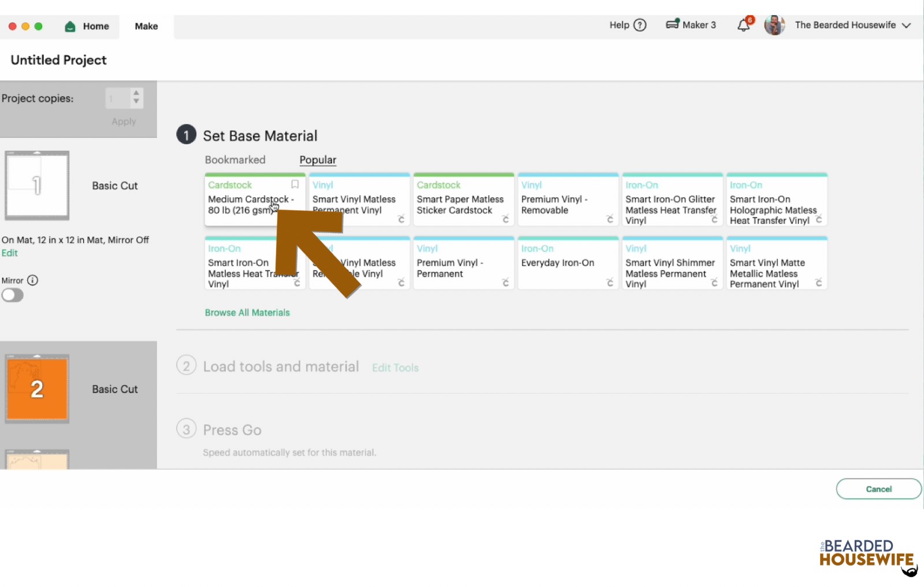Open notifications from the bell icon

[743, 25]
